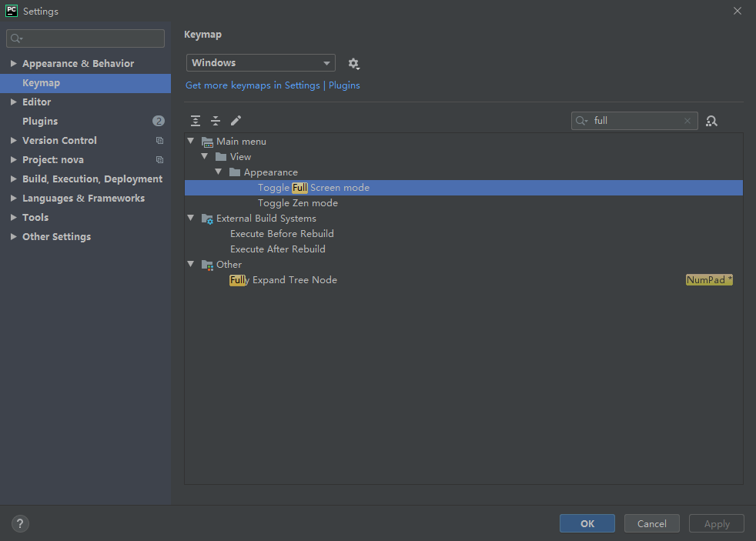Screen dimensions: 756x541
Task: Select Plugins in the settings sidebar
Action: [40, 122]
